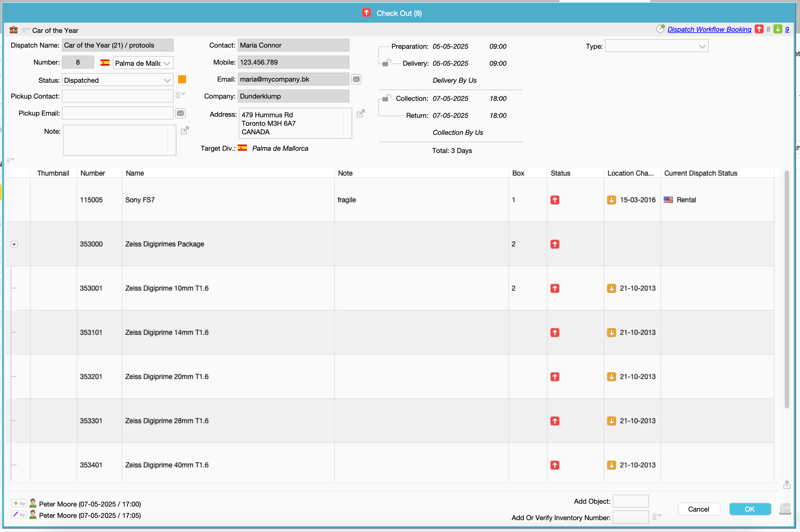The width and height of the screenshot is (800, 532).
Task: Sort table by the Location Cha... column header
Action: pos(630,173)
